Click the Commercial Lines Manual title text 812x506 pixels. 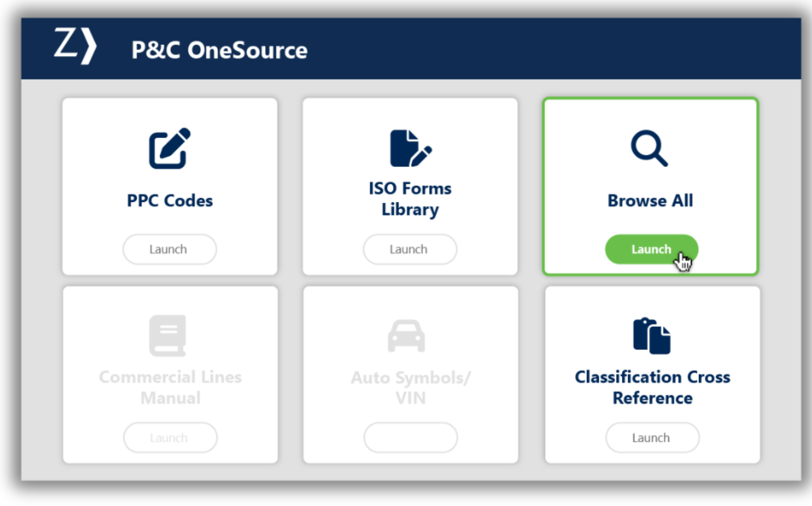pos(170,387)
